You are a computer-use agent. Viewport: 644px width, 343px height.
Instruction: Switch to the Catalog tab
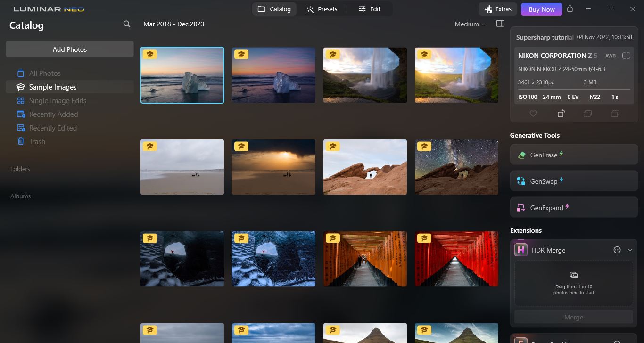pyautogui.click(x=274, y=9)
